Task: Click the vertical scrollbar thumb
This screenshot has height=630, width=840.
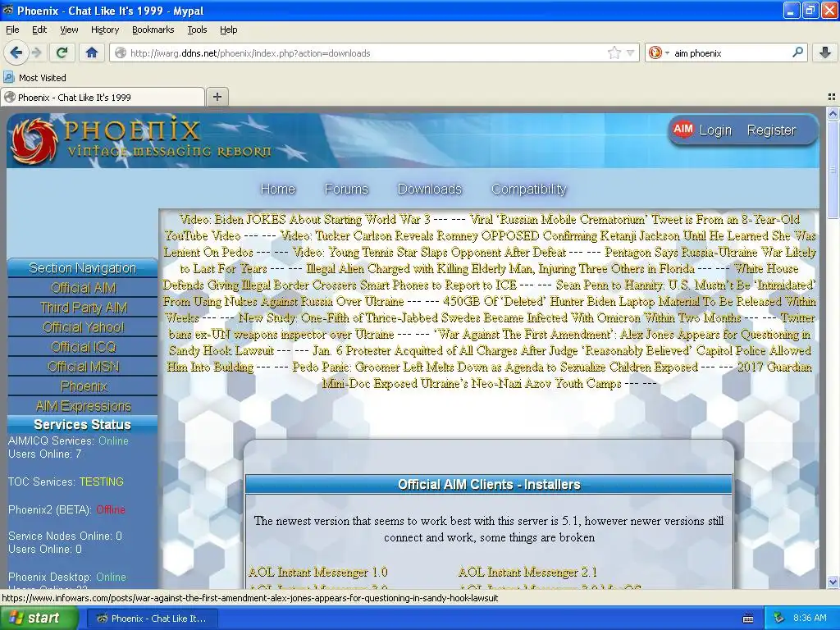Action: (x=833, y=169)
